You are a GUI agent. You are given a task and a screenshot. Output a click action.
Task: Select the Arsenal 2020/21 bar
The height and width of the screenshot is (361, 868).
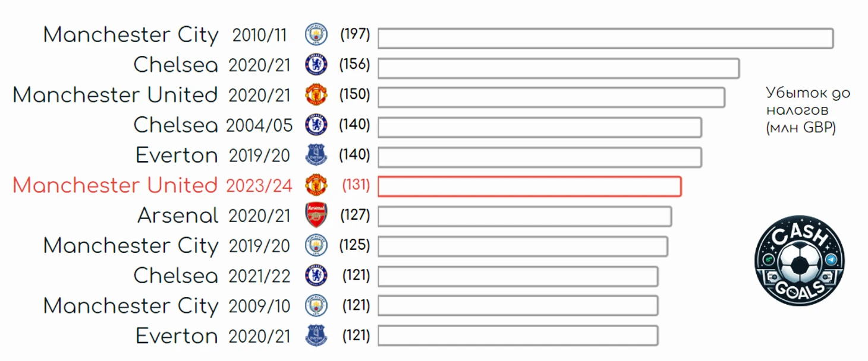[525, 216]
